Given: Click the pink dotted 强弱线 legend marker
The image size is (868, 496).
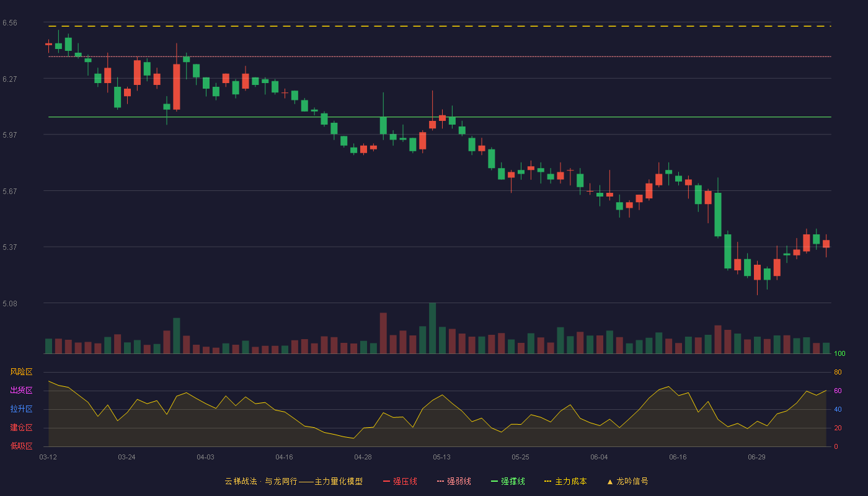Looking at the screenshot, I should [x=440, y=481].
